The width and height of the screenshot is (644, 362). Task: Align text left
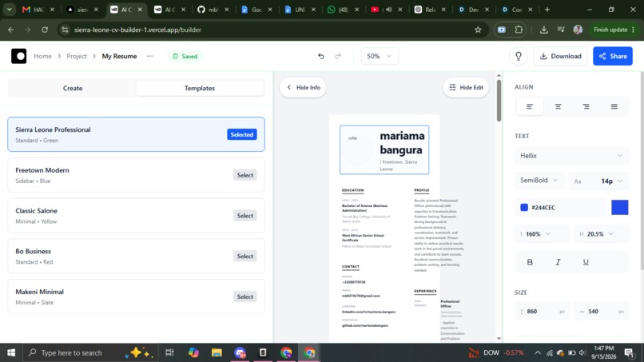530,106
